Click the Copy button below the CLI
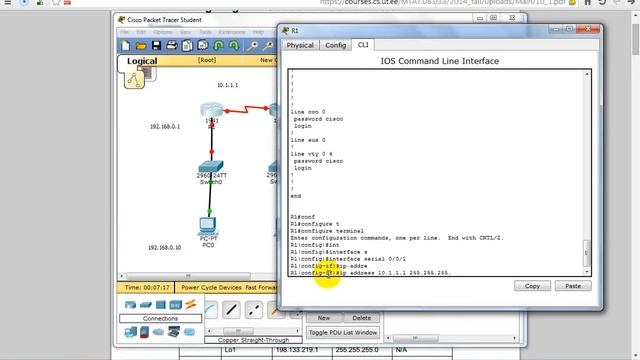Image resolution: width=640 pixels, height=360 pixels. 532,286
